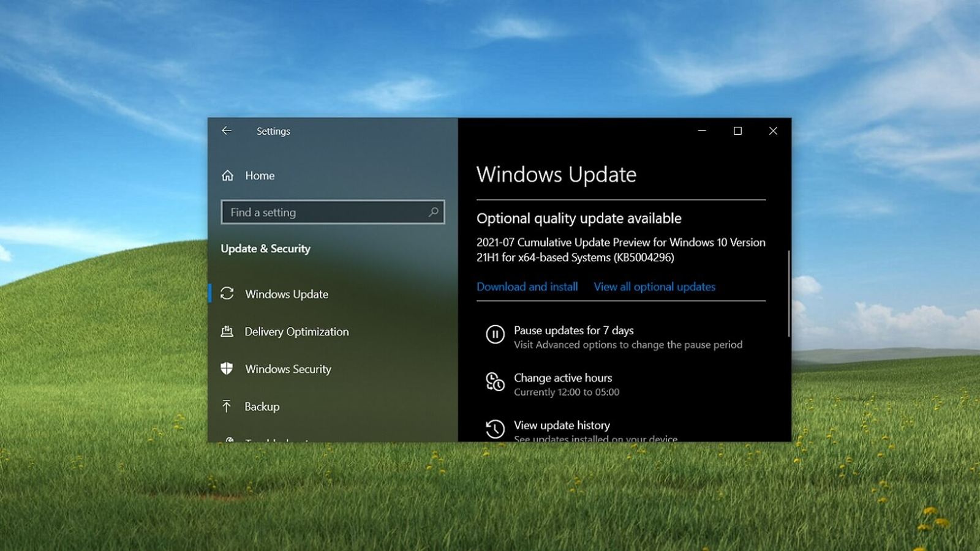Click the Windows Update sync arrows icon
Screen dimensions: 980x551
click(227, 294)
